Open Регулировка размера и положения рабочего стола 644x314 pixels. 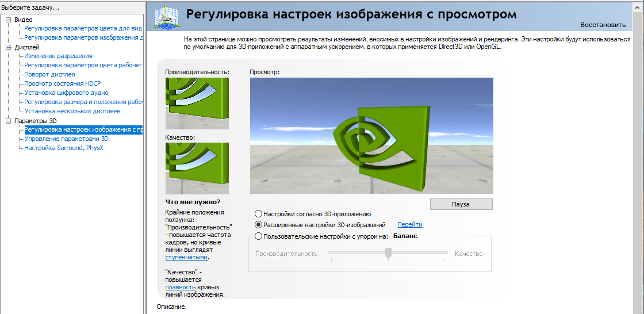83,102
